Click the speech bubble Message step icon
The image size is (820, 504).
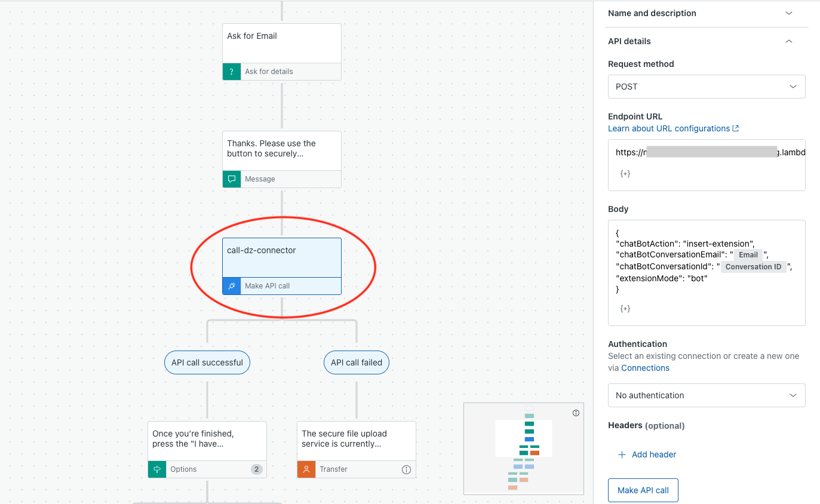coord(232,179)
